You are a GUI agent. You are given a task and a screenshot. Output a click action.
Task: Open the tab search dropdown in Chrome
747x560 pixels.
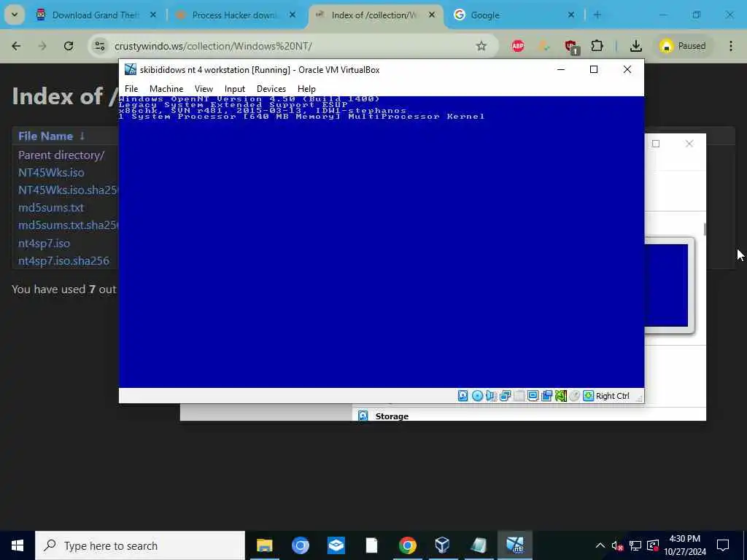15,15
